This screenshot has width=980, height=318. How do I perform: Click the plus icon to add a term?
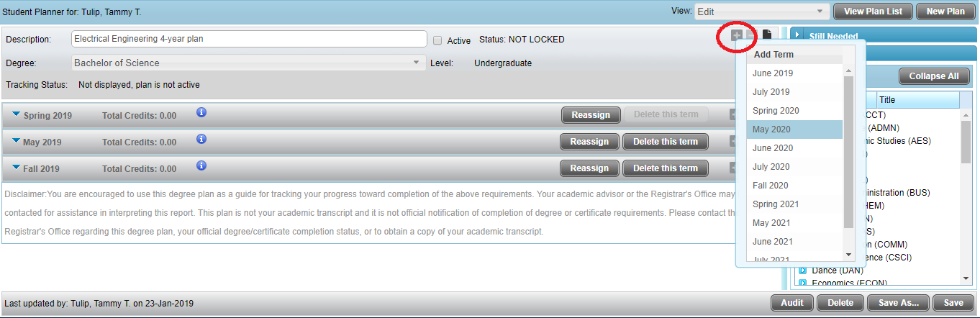(737, 35)
